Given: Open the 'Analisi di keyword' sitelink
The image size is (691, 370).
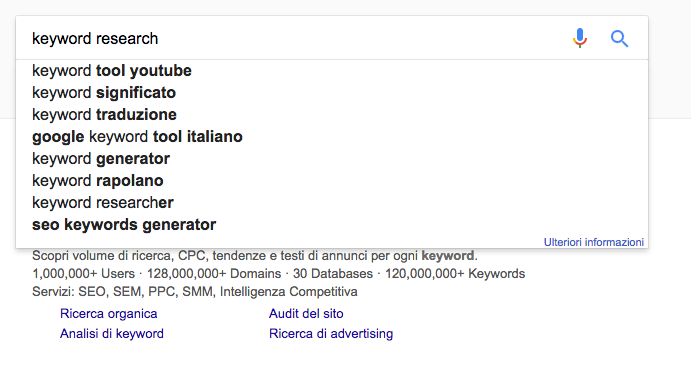Looking at the screenshot, I should tap(111, 333).
